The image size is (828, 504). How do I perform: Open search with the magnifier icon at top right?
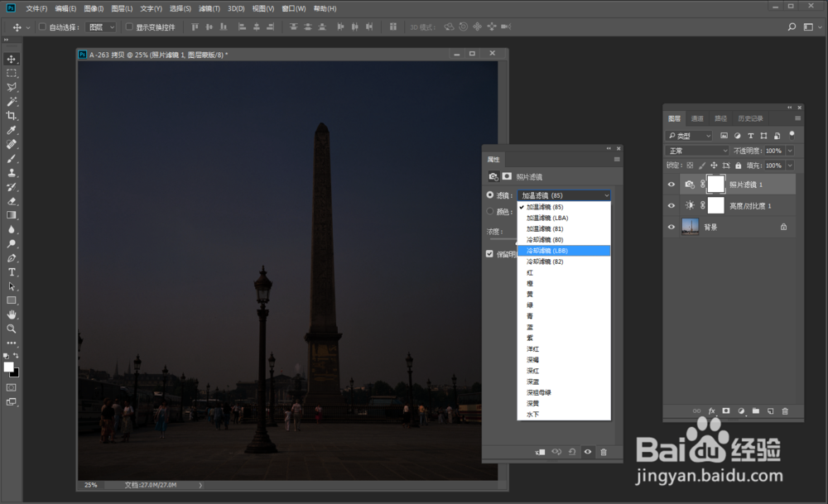coord(792,27)
